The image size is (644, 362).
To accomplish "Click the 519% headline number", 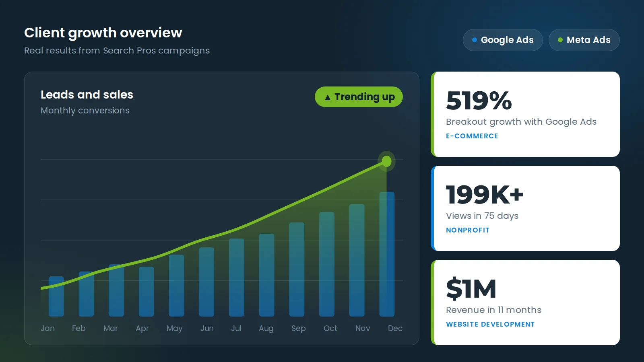I will (x=479, y=101).
